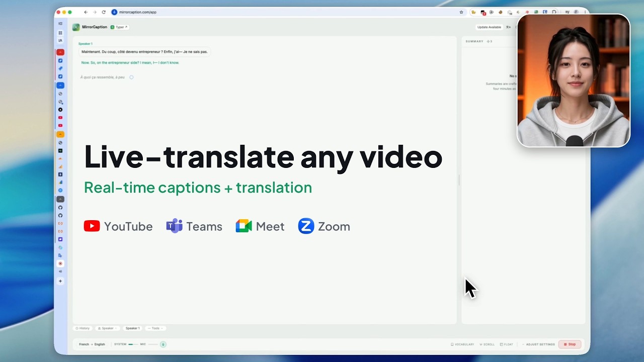This screenshot has width=644, height=362.
Task: Select the dark gray tab group icon in sidebar
Action: (x=60, y=199)
